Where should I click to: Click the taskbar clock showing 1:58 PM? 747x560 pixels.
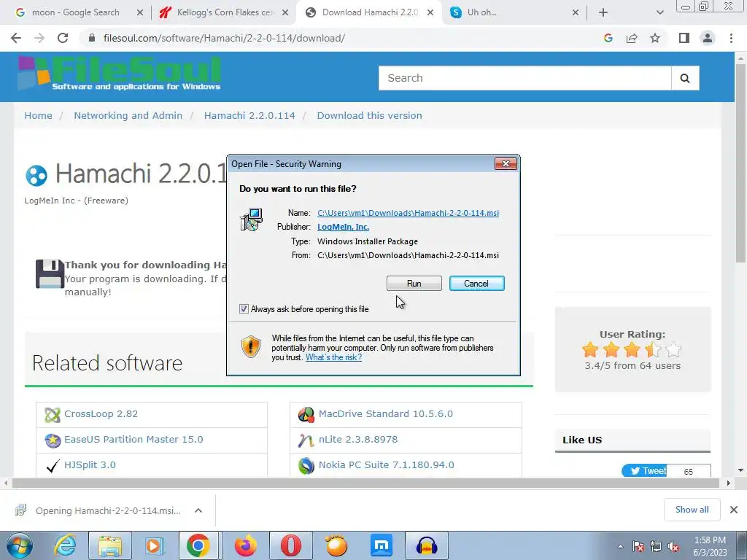tap(709, 546)
